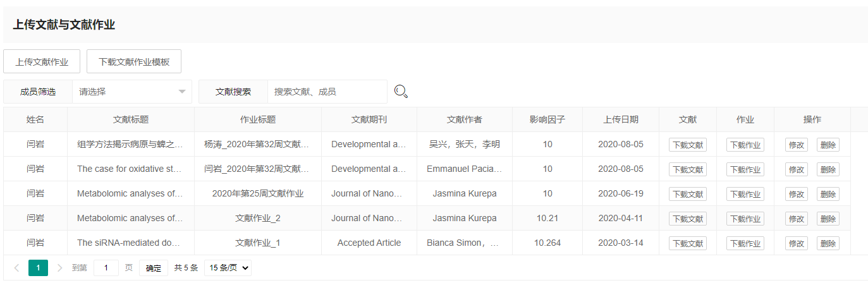Download 文献 for the 组学方法揭示病原 row
868x290 pixels.
click(688, 145)
